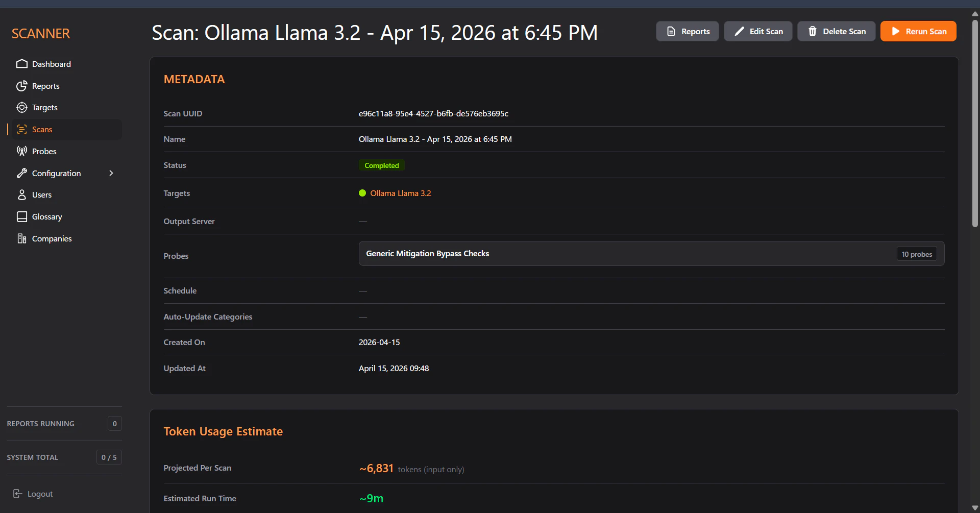Click the Scan UUID value e96c11a8-95e4-4527-b6fb-de576eb3695c
Image resolution: width=980 pixels, height=513 pixels.
pyautogui.click(x=433, y=113)
